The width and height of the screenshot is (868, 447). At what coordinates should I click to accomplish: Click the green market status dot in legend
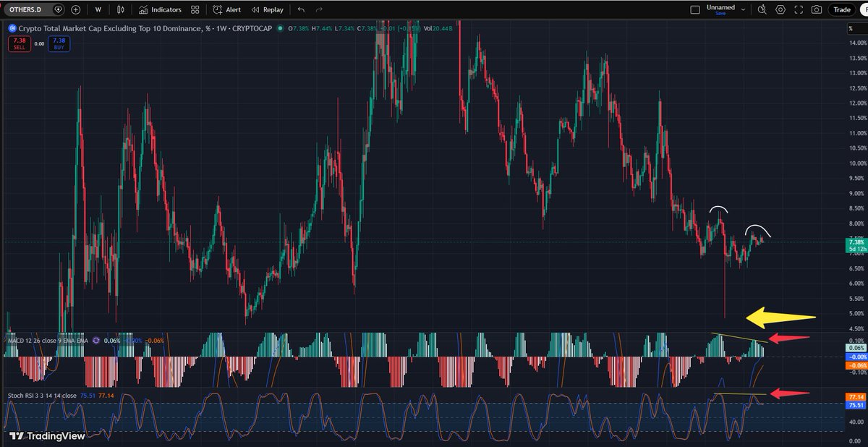coord(280,28)
